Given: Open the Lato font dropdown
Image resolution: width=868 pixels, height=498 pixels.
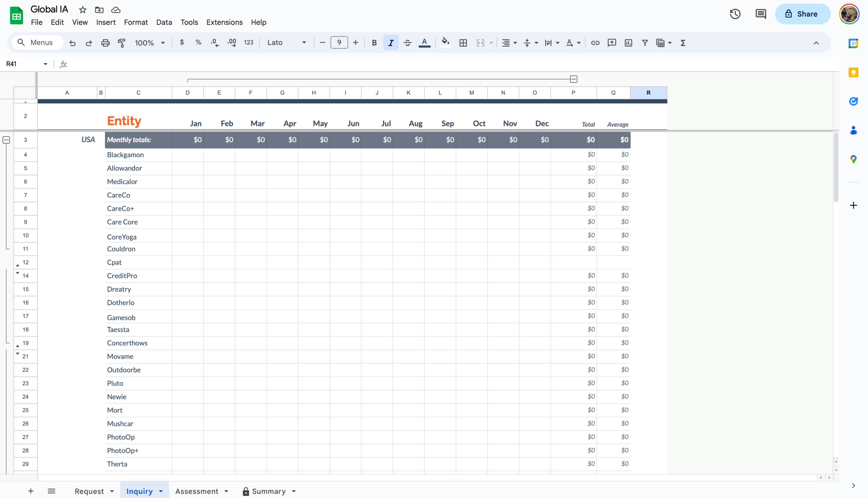Looking at the screenshot, I should click(287, 43).
